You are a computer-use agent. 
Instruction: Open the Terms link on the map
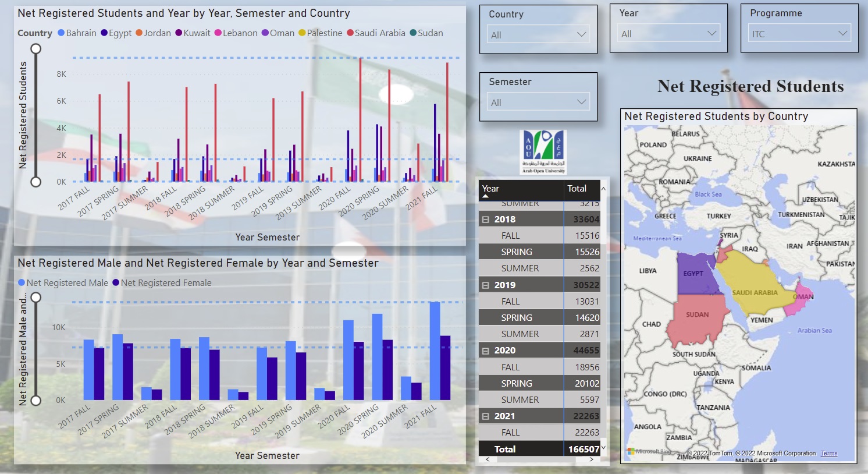pyautogui.click(x=829, y=453)
